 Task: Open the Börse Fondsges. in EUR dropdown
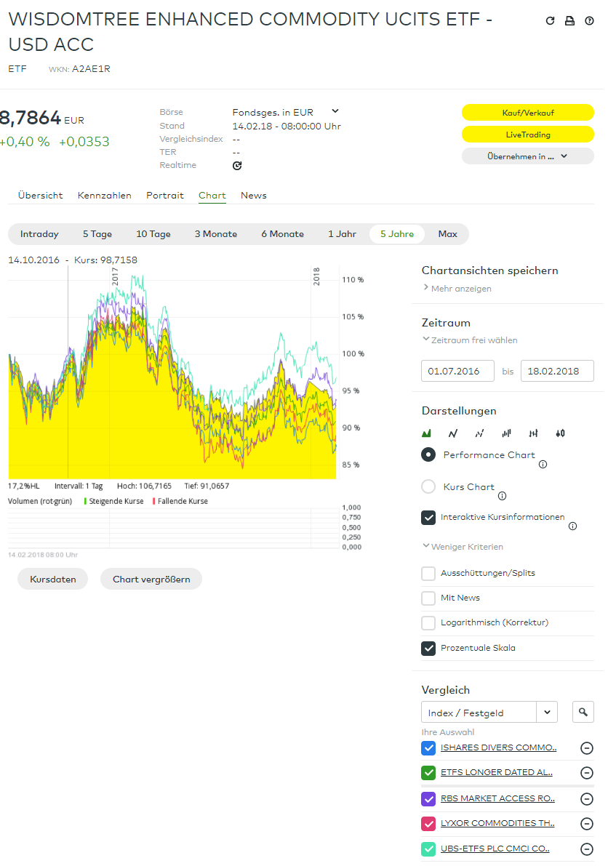pos(286,112)
